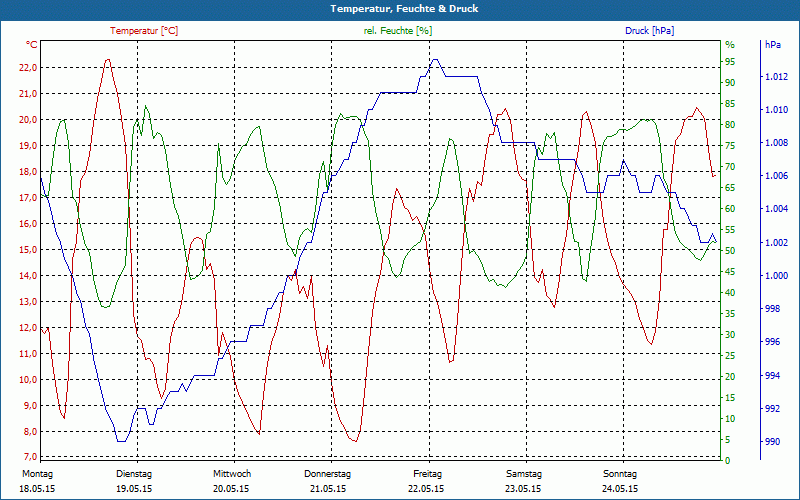The height and width of the screenshot is (500, 800).
Task: Click the '24.05.15' date label
Action: pyautogui.click(x=620, y=489)
